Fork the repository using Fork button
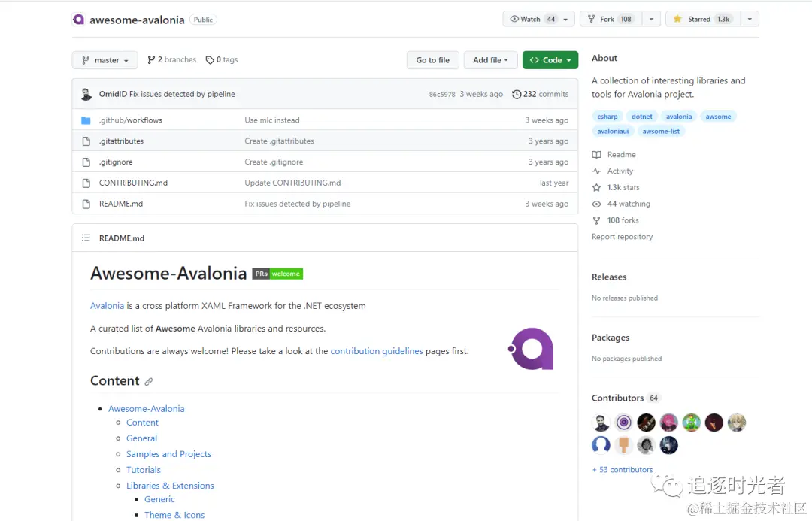Screen dimensions: 812x521 tap(611, 19)
